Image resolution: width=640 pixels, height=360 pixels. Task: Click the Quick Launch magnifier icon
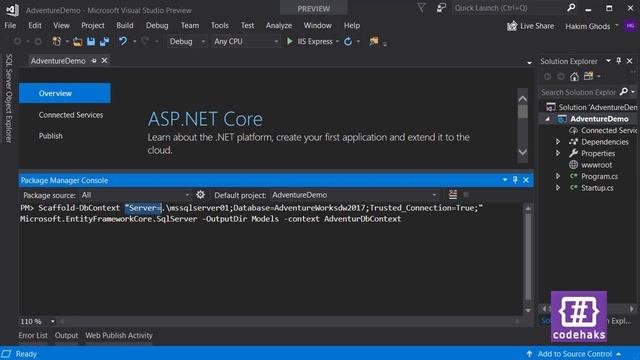[x=571, y=7]
